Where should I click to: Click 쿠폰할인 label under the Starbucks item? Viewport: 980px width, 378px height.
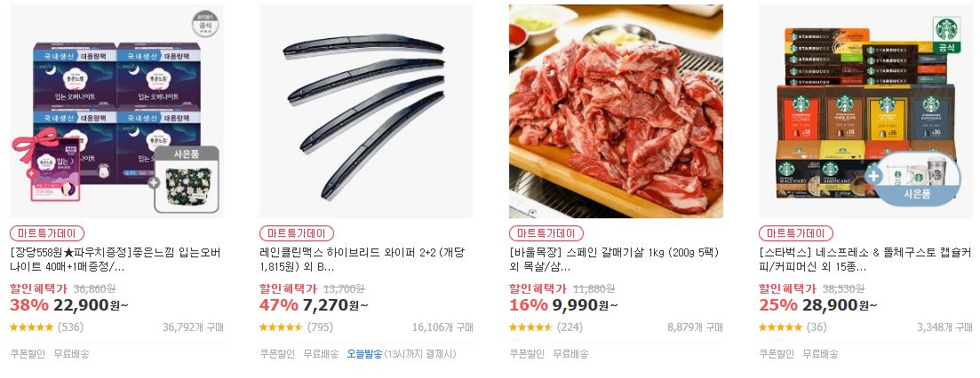pyautogui.click(x=777, y=354)
